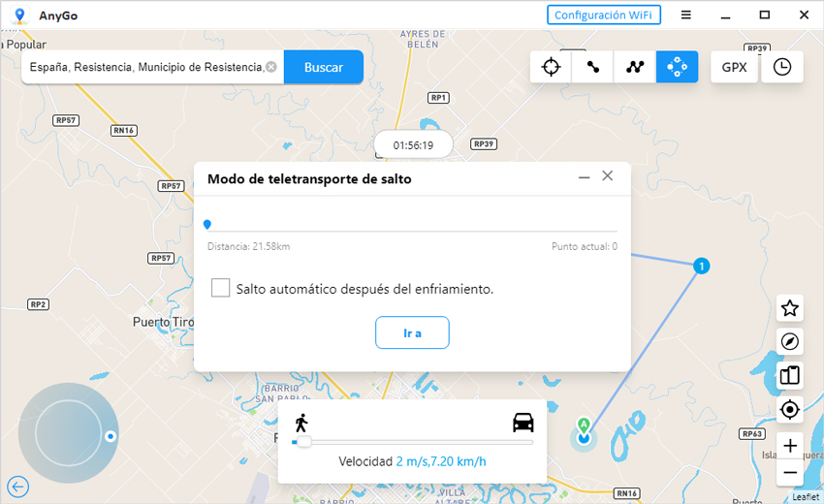Click the compass icon on right sidebar
Viewport: 824px width, 504px height.
point(790,341)
